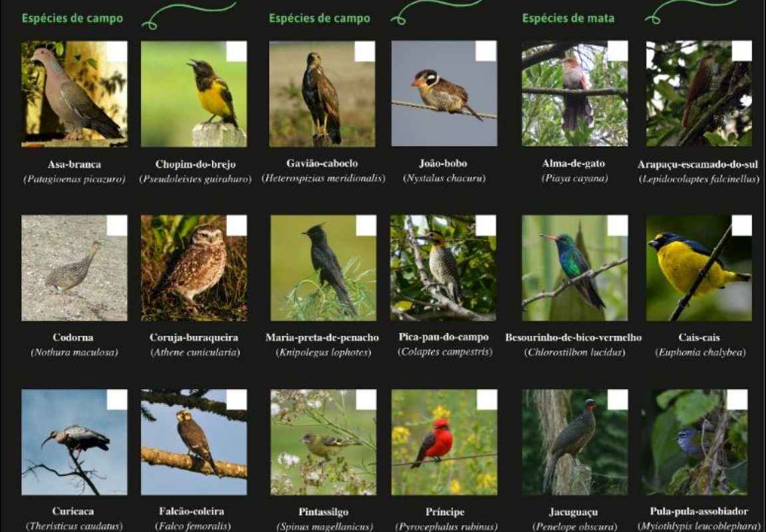The width and height of the screenshot is (766, 532).
Task: Check the Jacuguaçu box
Action: [x=618, y=400]
